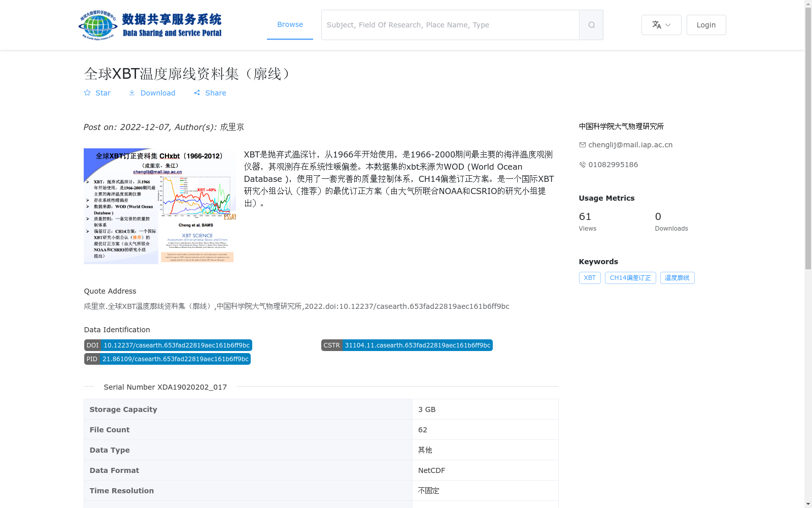Click the 0 Downloads metric
Screen dimensions: 812x508
coord(671,221)
